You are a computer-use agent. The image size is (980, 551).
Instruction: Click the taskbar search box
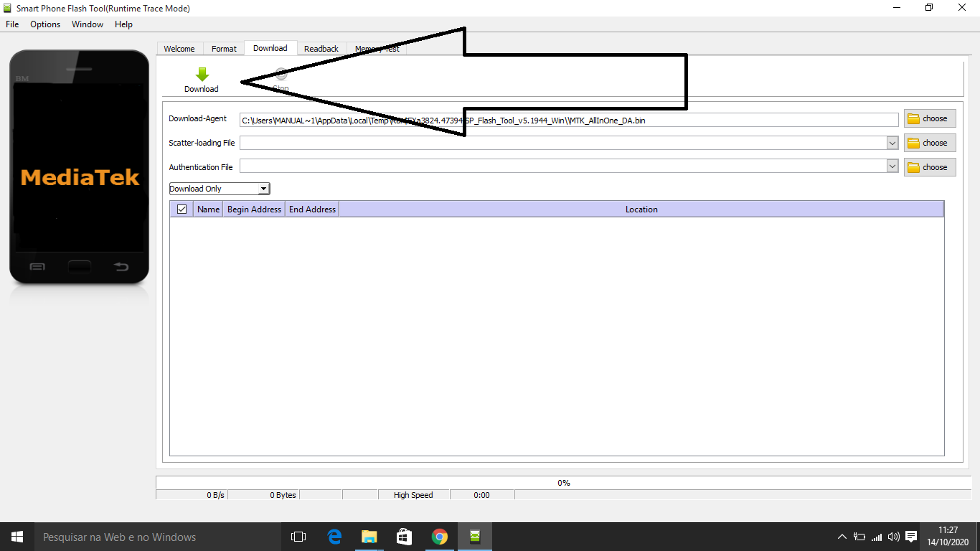click(x=157, y=537)
